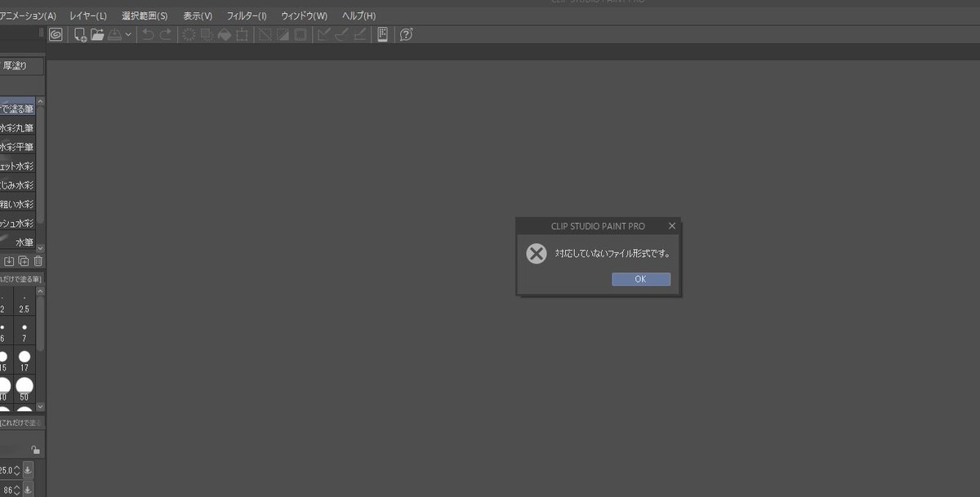This screenshot has width=980, height=497.
Task: Close the CLIP STUDIO PAINT PRO dialog
Action: 672,226
